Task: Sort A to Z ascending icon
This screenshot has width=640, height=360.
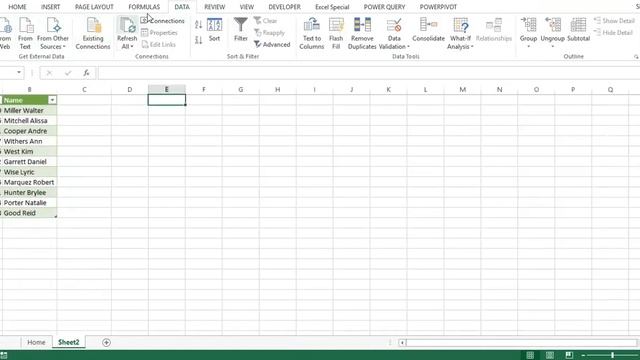Action: pyautogui.click(x=198, y=24)
